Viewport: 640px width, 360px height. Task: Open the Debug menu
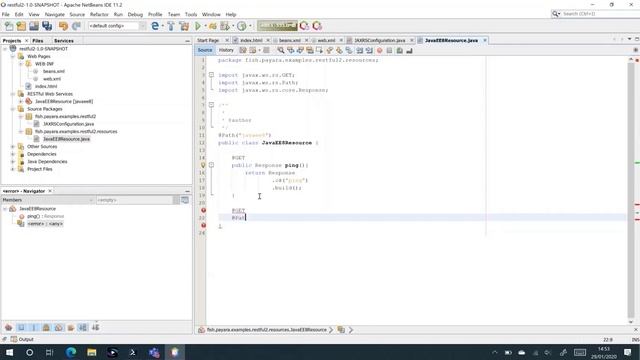click(135, 14)
